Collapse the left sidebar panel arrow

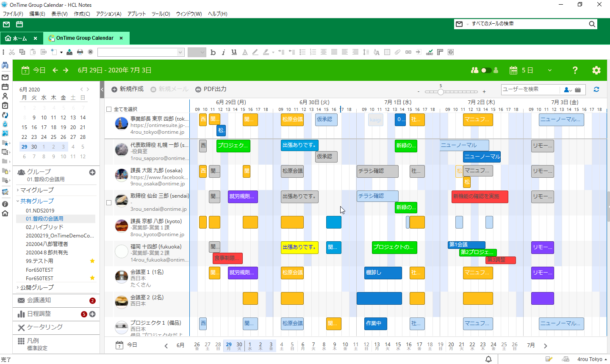click(102, 90)
